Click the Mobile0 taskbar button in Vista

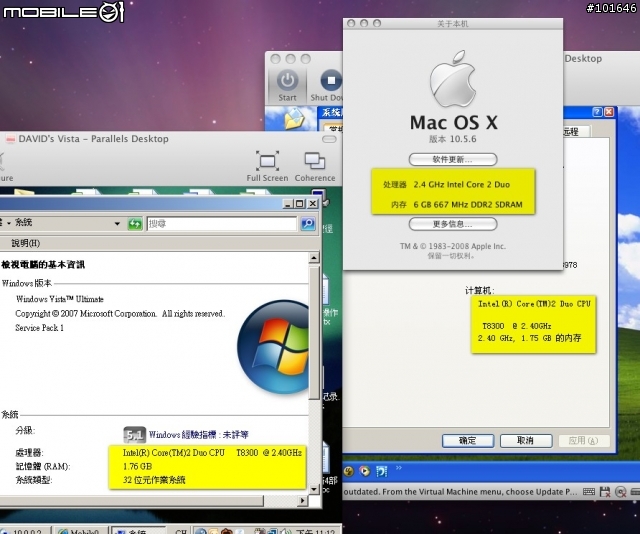[81, 531]
